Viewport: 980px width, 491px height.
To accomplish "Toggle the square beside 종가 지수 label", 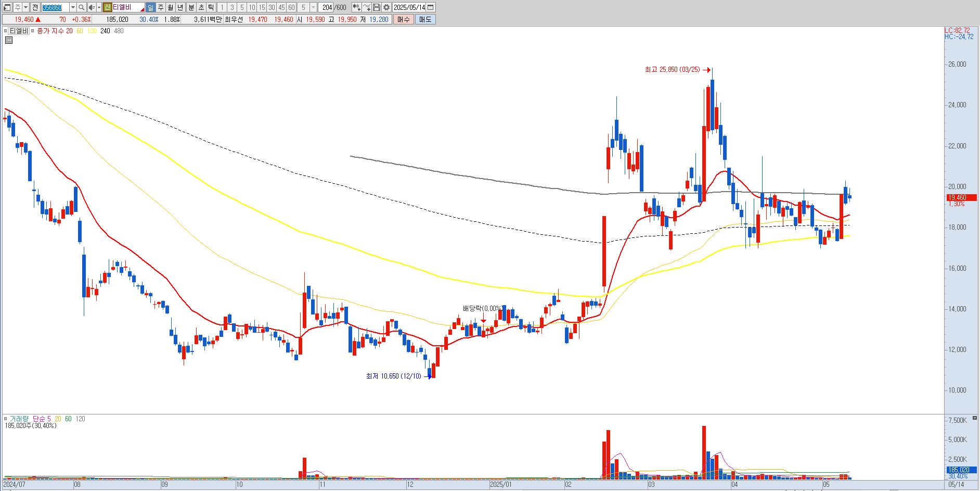I will (x=33, y=31).
